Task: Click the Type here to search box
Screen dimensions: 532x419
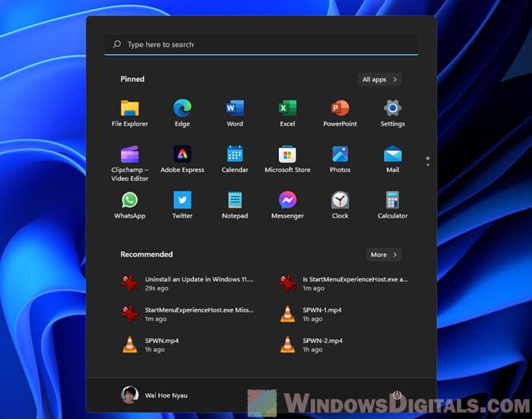Action: [261, 44]
